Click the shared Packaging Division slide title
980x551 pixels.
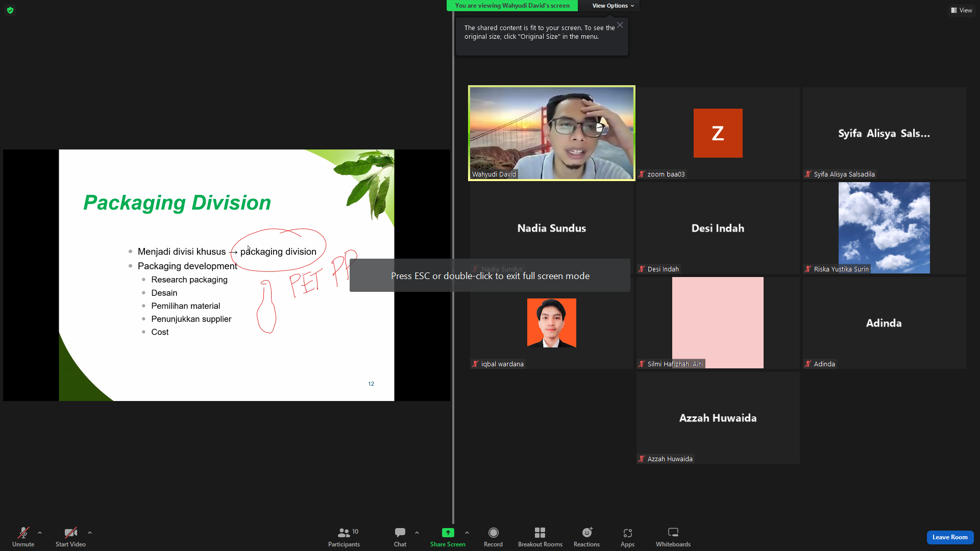pyautogui.click(x=177, y=203)
